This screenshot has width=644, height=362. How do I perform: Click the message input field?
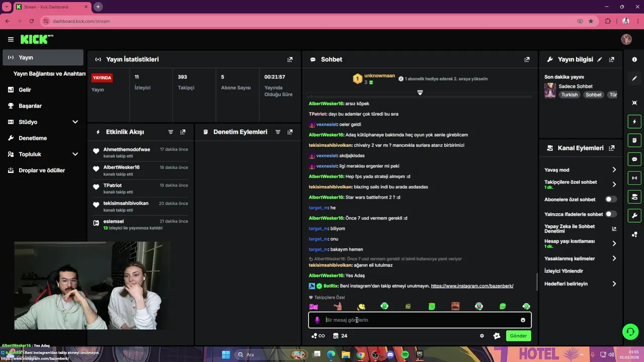[420, 320]
